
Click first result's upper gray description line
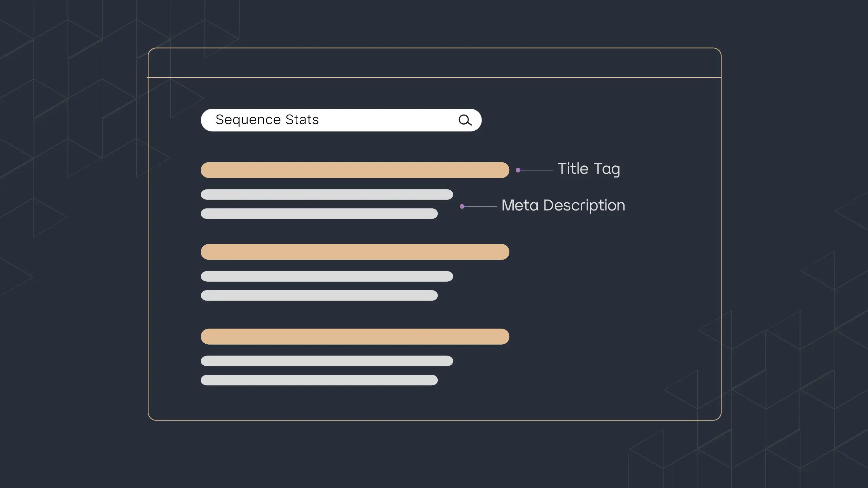click(x=327, y=195)
